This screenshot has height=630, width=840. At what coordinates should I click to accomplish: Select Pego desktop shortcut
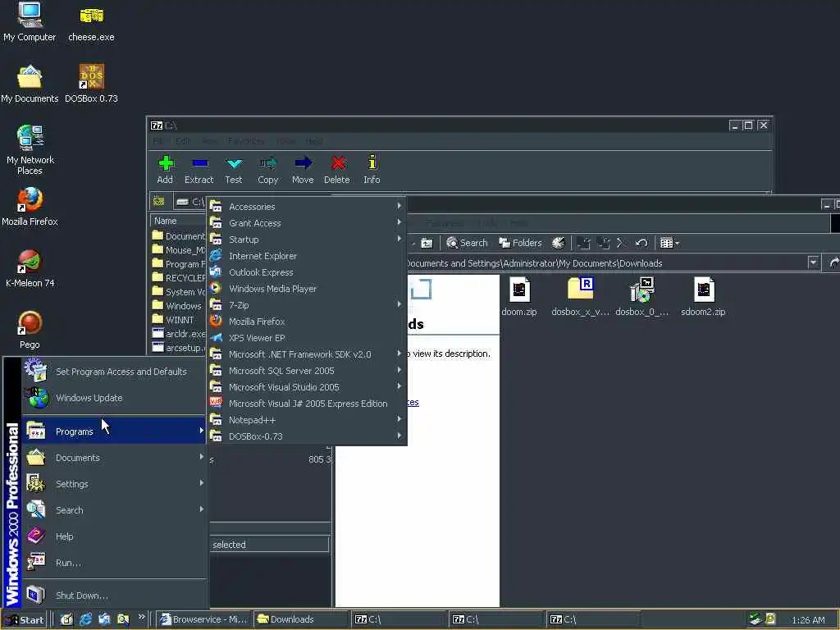click(30, 330)
